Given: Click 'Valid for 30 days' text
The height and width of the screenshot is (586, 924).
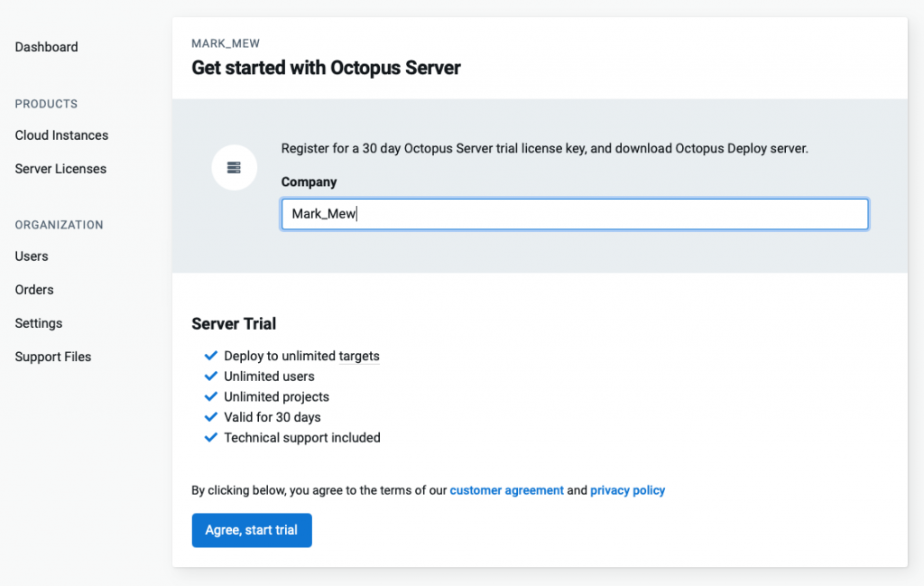Looking at the screenshot, I should 273,417.
